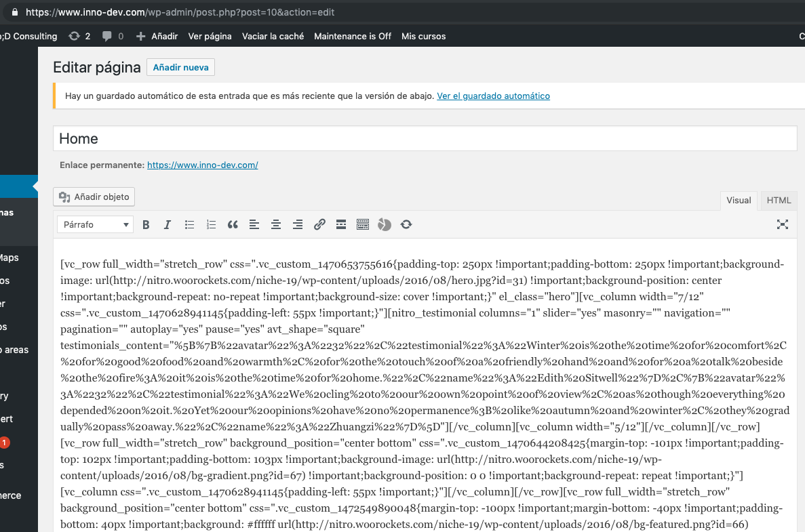Insert the Read More tag
Image resolution: width=805 pixels, height=532 pixels.
tap(341, 225)
